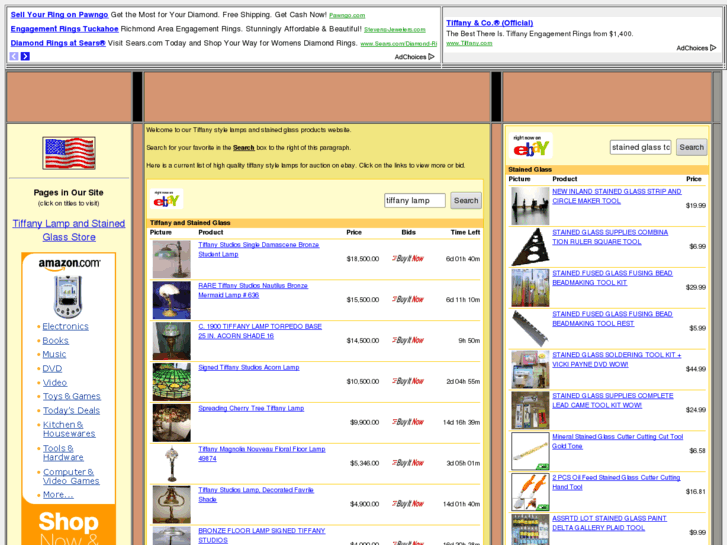Screen dimensions: 727x545
Task: Click the eBay logo in stained glass widget
Action: tap(530, 146)
